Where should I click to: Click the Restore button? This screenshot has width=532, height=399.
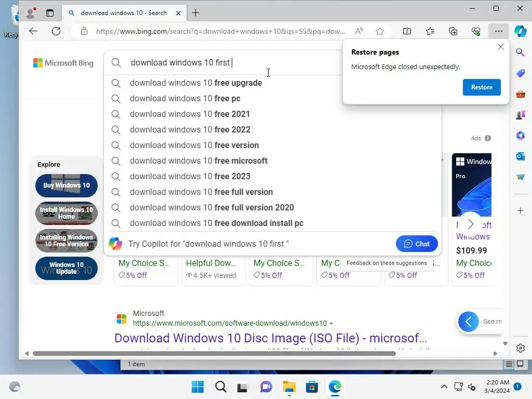(x=482, y=87)
